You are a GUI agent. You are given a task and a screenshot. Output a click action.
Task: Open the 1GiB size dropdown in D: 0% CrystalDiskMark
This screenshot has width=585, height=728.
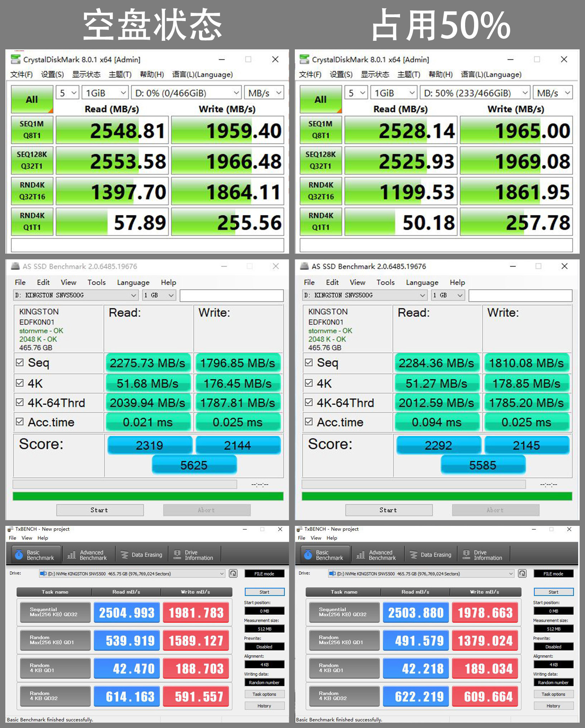point(105,93)
